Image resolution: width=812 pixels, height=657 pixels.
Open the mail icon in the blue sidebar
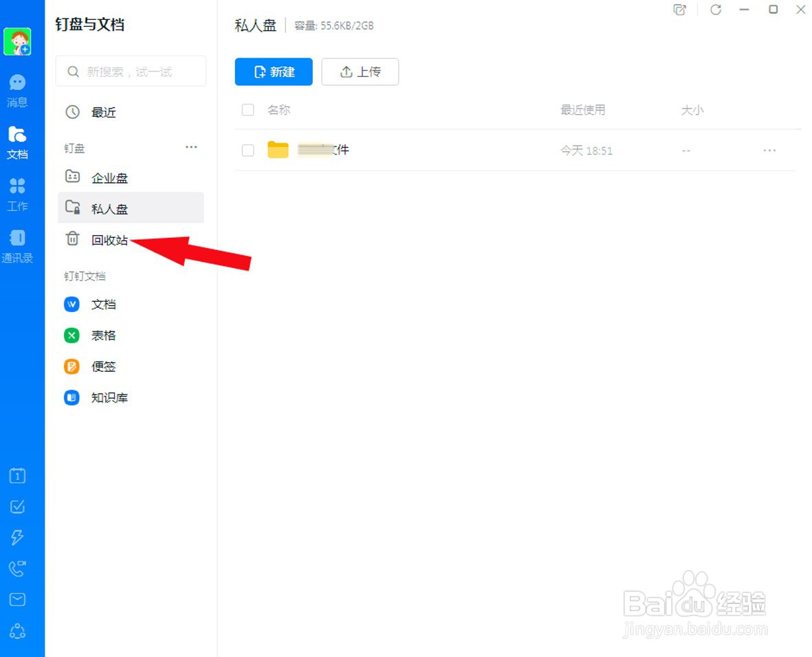(17, 599)
